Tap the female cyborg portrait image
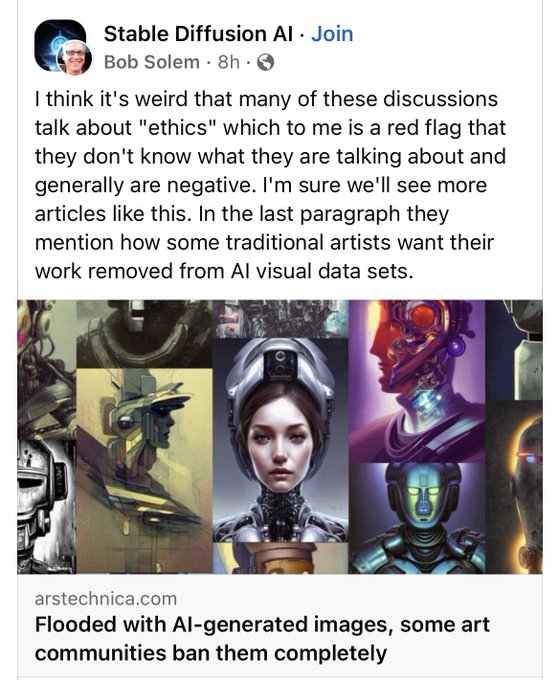560x680 pixels. click(x=280, y=440)
